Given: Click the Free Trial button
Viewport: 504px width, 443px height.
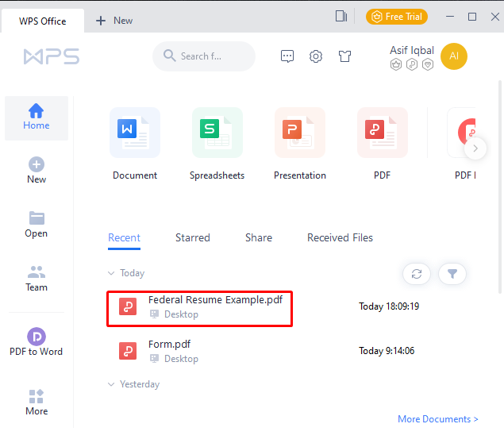Looking at the screenshot, I should tap(397, 17).
